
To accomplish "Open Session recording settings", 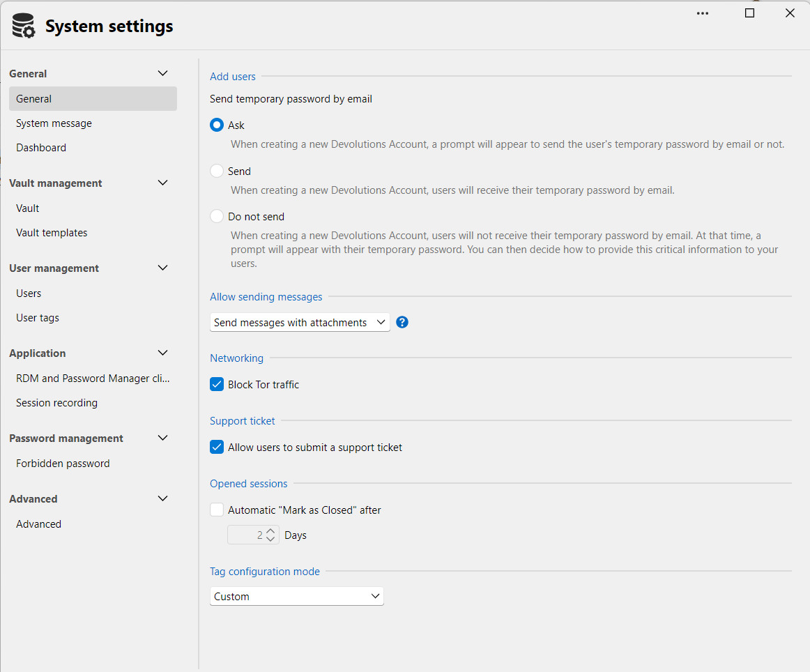I will pyautogui.click(x=56, y=403).
